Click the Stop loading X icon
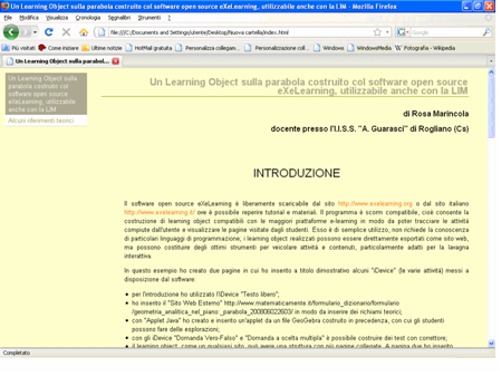 click(66, 32)
